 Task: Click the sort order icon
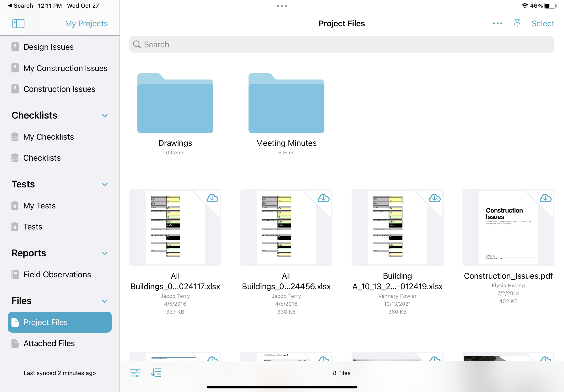[156, 373]
